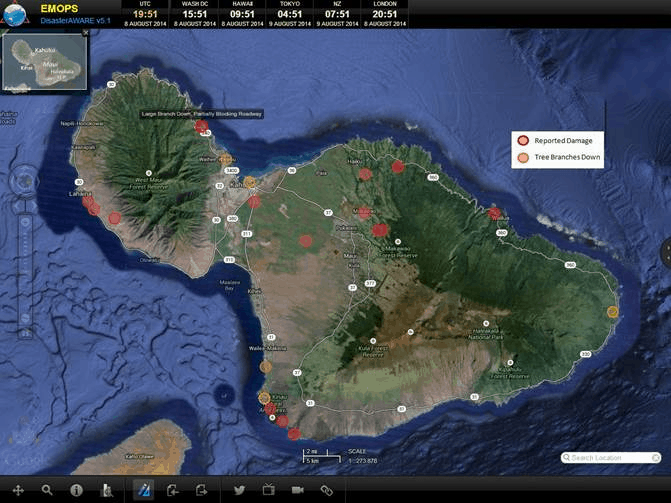Open the Twitter feed icon
Image resolution: width=671 pixels, height=503 pixels.
pyautogui.click(x=240, y=490)
